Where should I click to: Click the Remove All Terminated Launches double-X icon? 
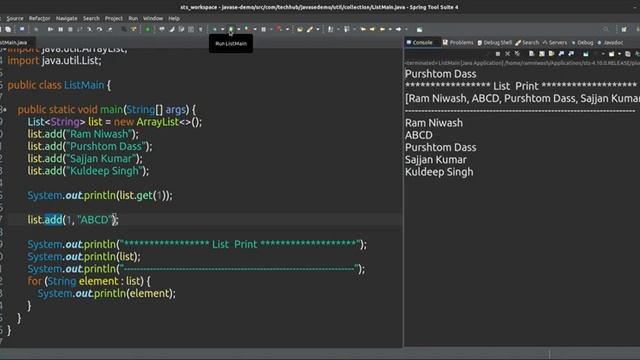point(517,54)
